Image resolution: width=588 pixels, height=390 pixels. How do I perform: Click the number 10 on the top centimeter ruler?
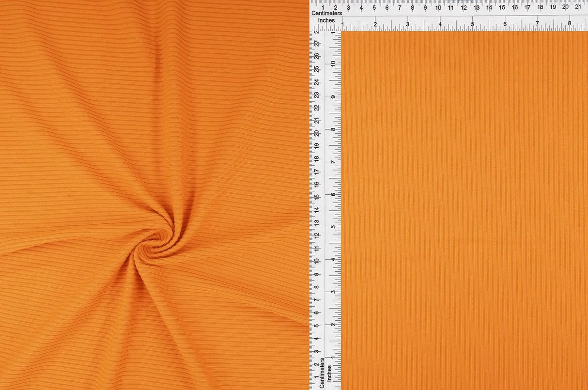(x=437, y=6)
